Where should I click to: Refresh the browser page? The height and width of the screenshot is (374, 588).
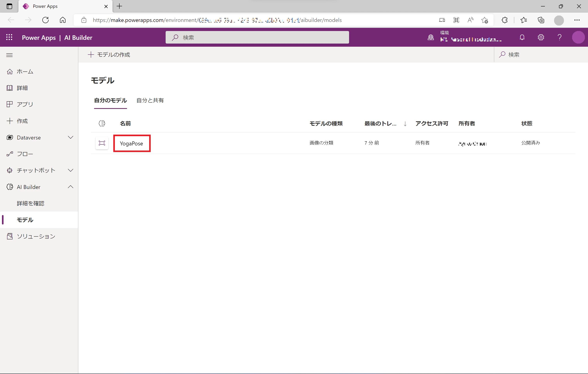[45, 20]
